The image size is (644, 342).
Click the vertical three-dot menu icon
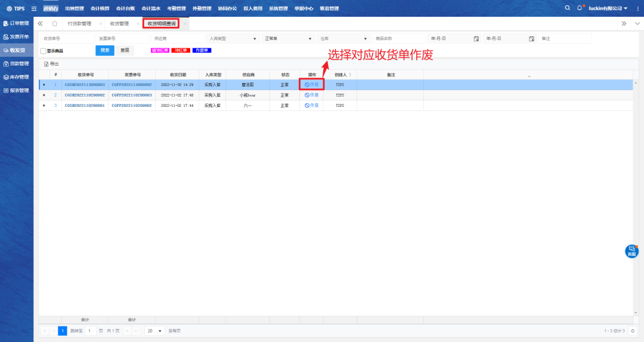pyautogui.click(x=637, y=8)
